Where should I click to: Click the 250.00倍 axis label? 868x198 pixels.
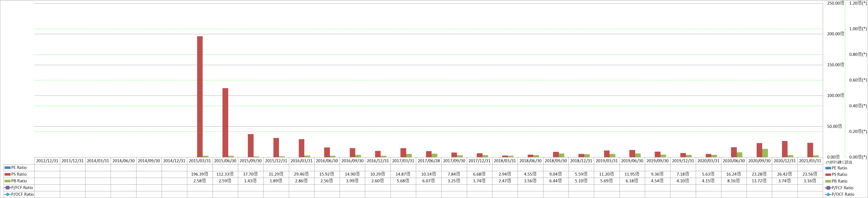click(x=836, y=3)
